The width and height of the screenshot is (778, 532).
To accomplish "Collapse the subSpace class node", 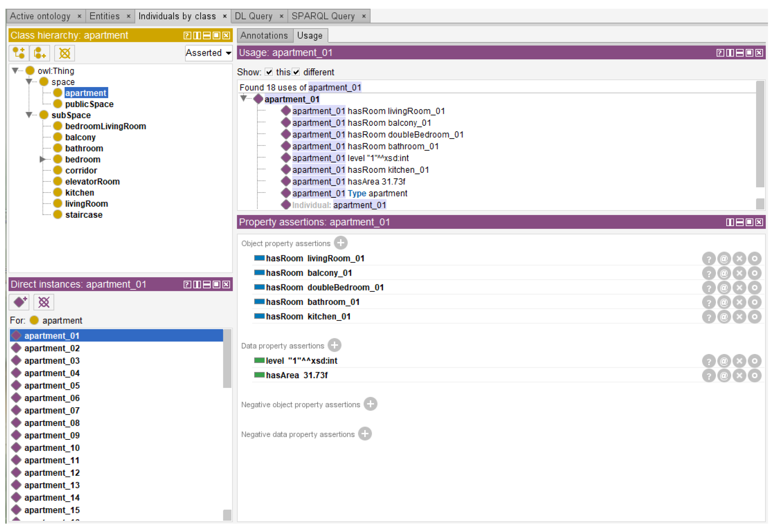I will 29,115.
